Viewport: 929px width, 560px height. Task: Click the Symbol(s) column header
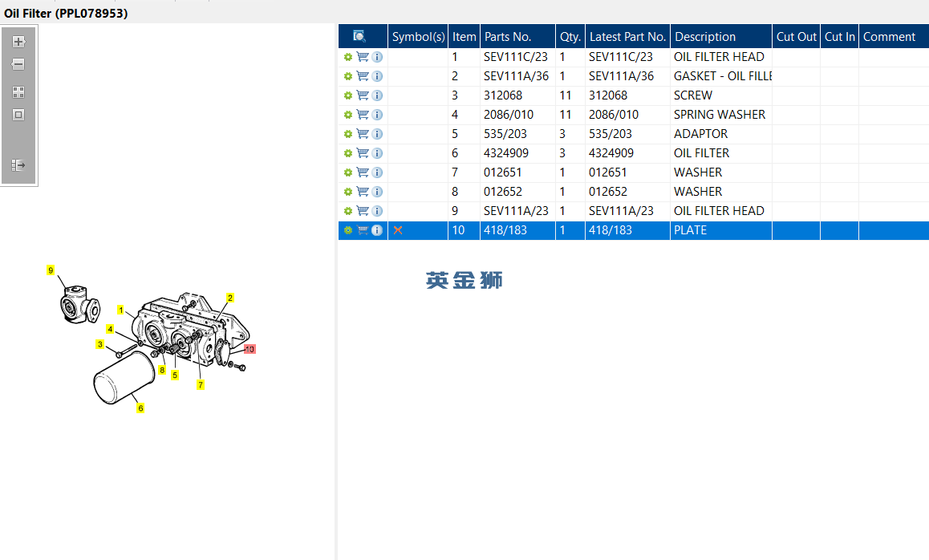tap(418, 36)
